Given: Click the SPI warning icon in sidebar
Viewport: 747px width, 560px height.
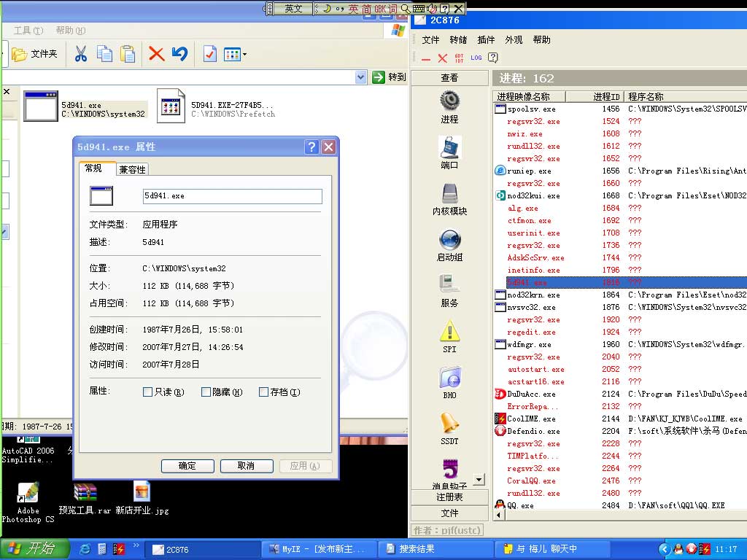Looking at the screenshot, I should tap(449, 331).
